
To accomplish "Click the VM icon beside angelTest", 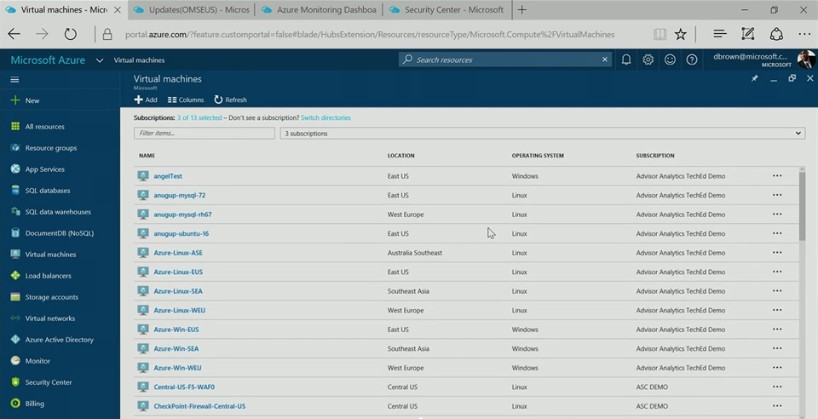I will [x=143, y=176].
